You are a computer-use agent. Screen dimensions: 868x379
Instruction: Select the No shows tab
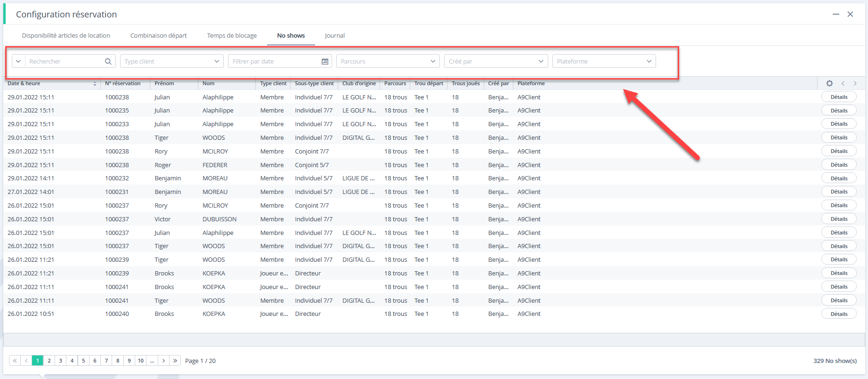pos(291,35)
